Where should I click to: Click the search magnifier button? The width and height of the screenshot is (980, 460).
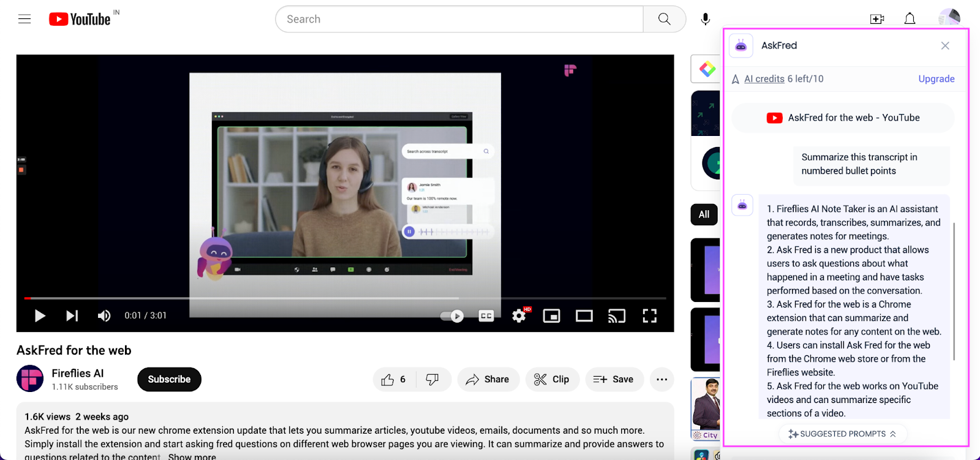(664, 19)
